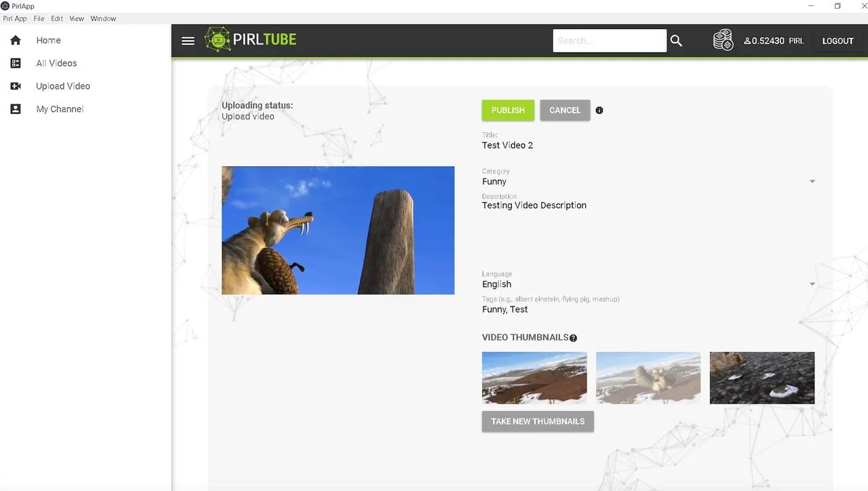The width and height of the screenshot is (868, 491).
Task: Open the Pirl App menu
Action: [x=15, y=19]
